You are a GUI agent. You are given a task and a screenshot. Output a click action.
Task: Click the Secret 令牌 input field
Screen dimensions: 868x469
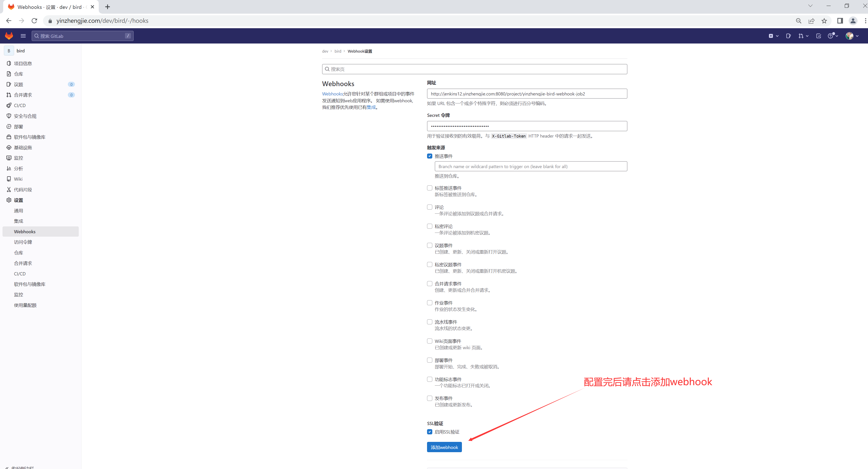[527, 126]
